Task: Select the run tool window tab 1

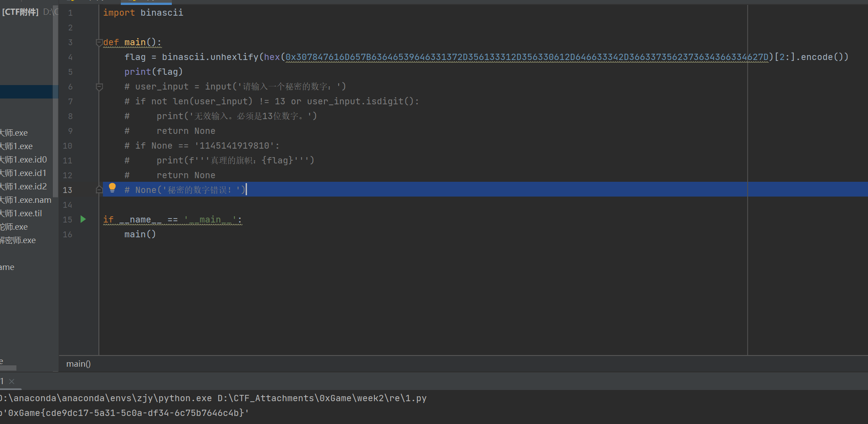Action: coord(2,381)
